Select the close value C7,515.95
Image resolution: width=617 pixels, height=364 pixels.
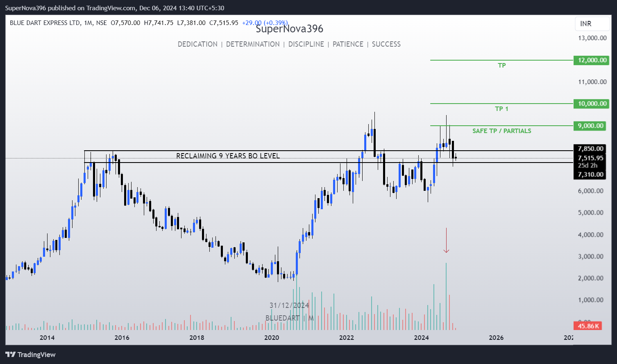coord(224,23)
